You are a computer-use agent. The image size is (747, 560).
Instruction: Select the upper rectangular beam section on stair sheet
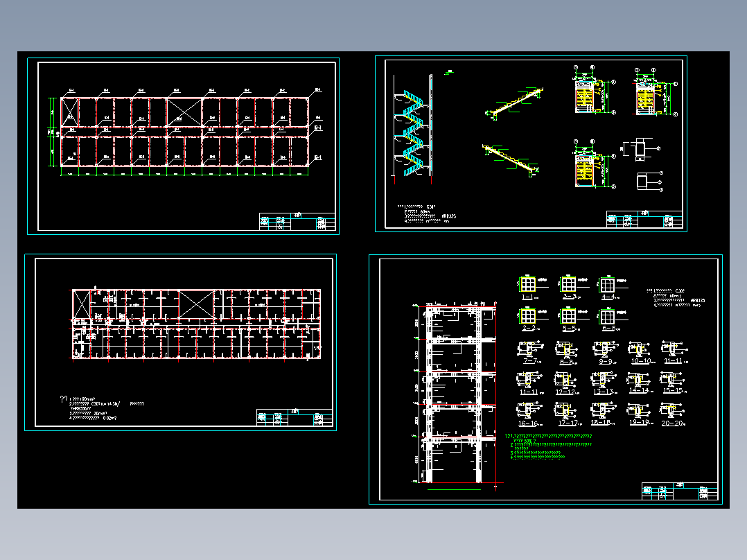pos(640,149)
